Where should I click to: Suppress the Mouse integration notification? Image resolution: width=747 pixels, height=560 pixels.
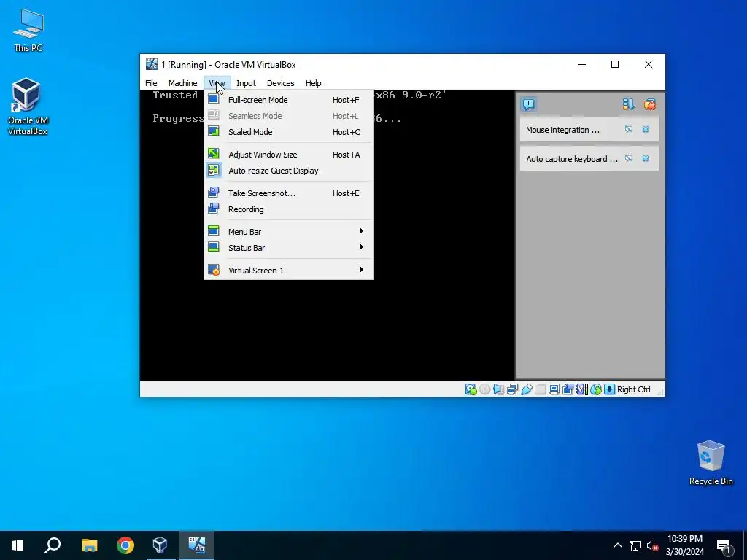point(629,129)
